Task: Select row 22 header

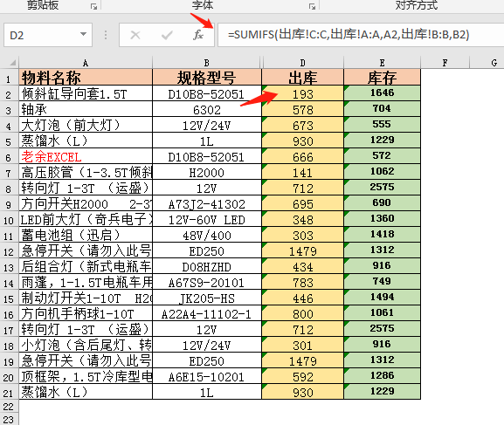Action: point(9,407)
